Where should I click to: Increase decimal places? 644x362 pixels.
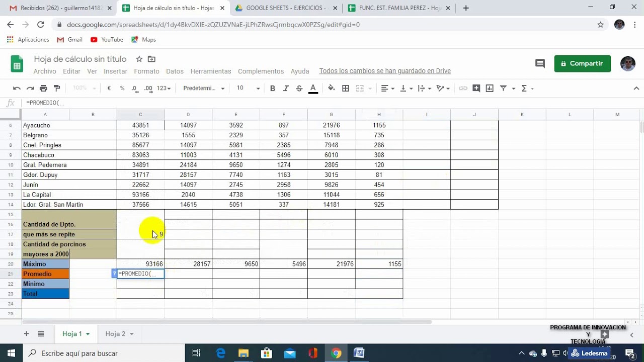point(148,88)
